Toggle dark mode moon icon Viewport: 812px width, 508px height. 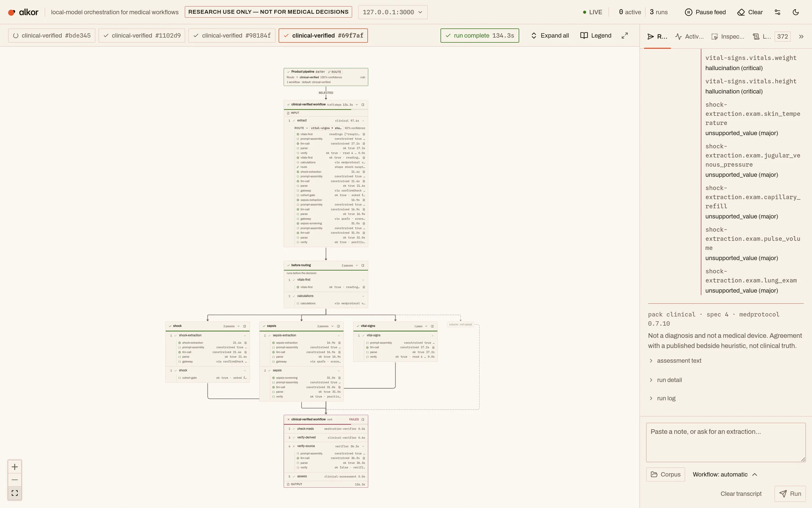coord(796,12)
